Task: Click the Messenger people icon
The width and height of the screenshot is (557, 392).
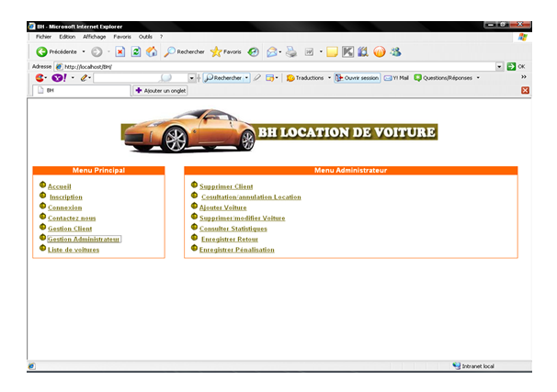Action: [x=395, y=51]
